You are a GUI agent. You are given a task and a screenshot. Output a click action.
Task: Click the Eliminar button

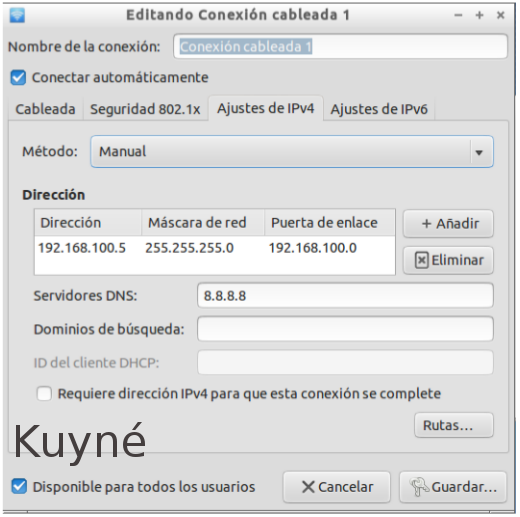[448, 260]
